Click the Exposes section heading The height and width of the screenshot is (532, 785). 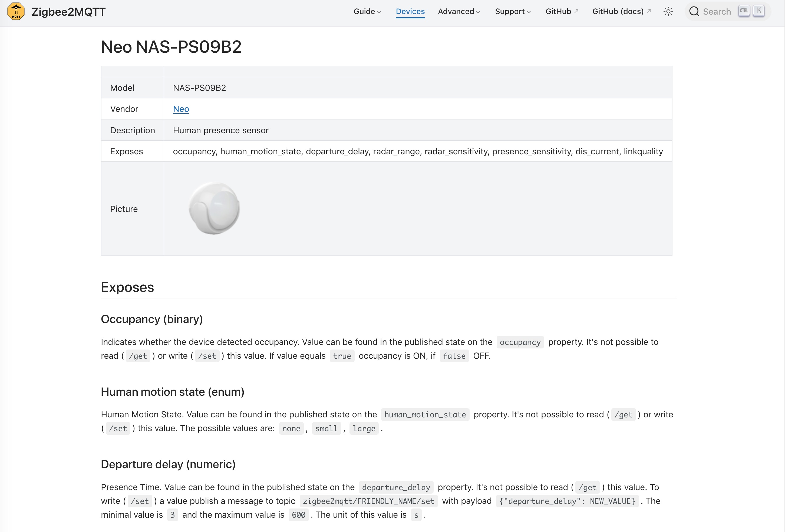point(127,287)
